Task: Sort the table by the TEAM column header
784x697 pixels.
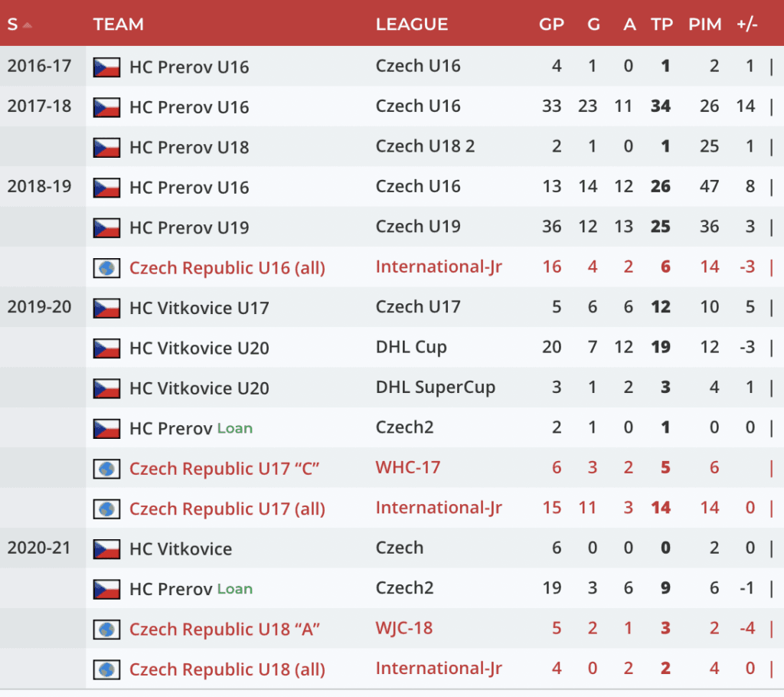Action: 119,25
